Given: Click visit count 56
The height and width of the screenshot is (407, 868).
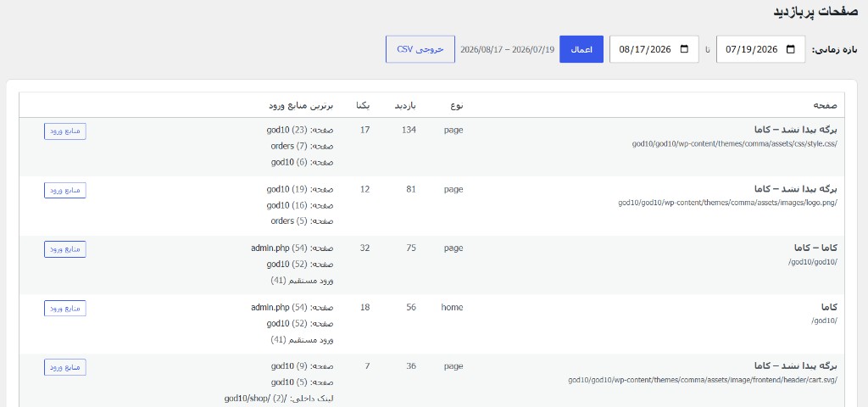Looking at the screenshot, I should pyautogui.click(x=411, y=307).
